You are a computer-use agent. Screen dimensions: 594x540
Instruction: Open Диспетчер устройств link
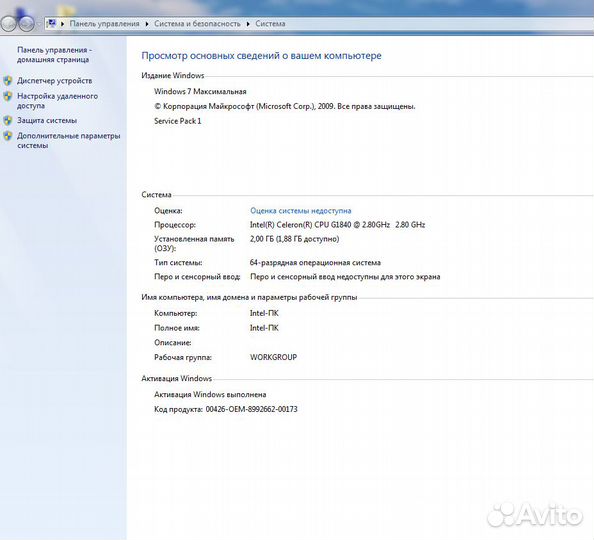pos(55,80)
